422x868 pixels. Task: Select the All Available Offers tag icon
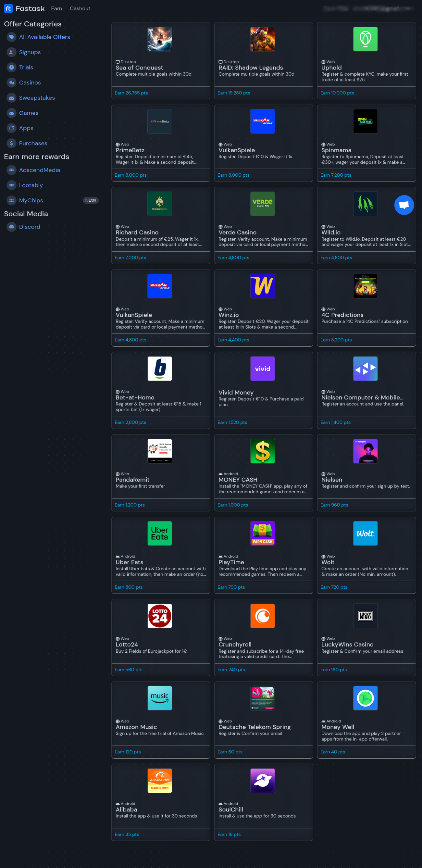[12, 37]
